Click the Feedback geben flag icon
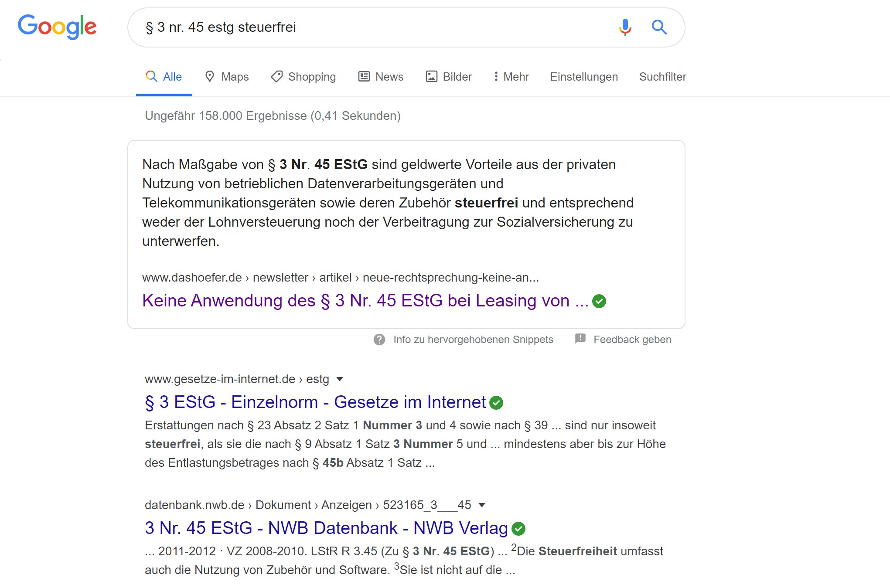Screen dimensions: 890x588 [580, 339]
